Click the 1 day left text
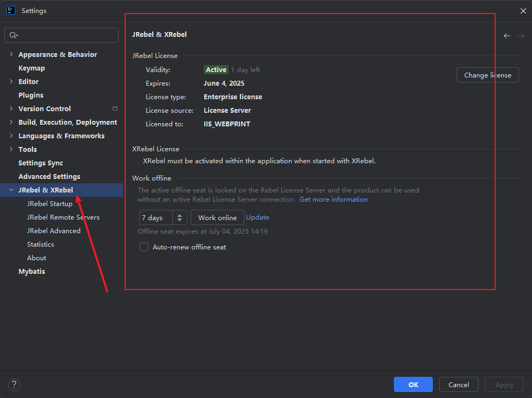532x398 pixels. click(245, 69)
